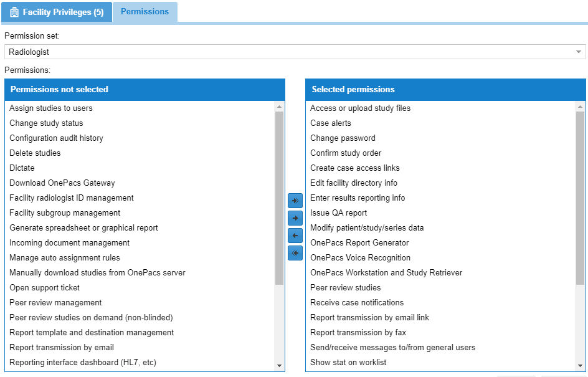This screenshot has width=588, height=377.
Task: Select 'Assign studies to users' permission
Action: pyautogui.click(x=51, y=108)
